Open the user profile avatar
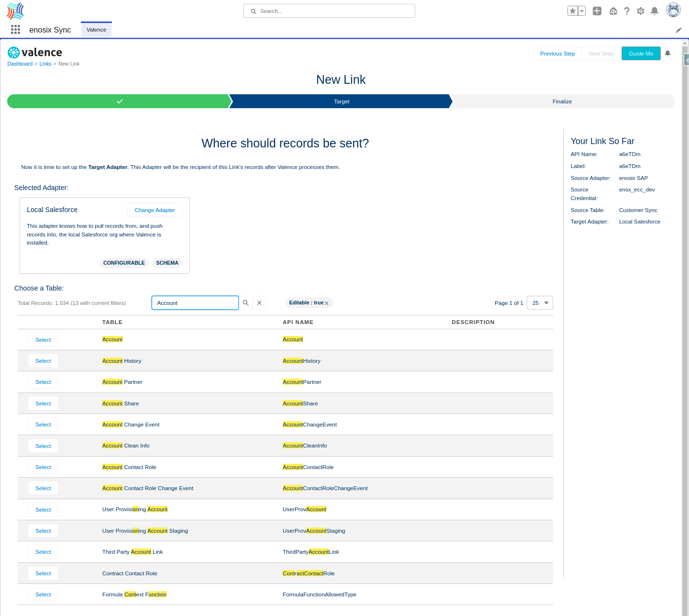Viewport: 689px width, 616px height. pos(673,10)
